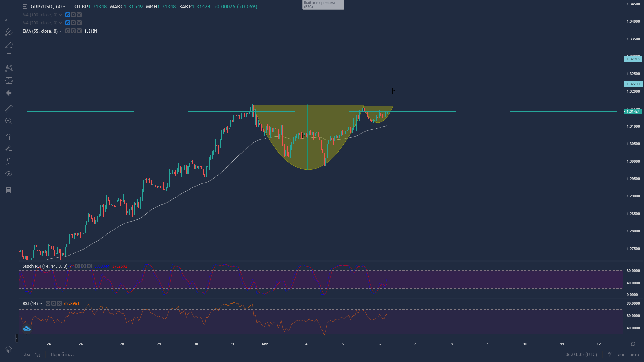Select the crosshair cursor tool
This screenshot has height=362, width=644.
click(x=9, y=8)
